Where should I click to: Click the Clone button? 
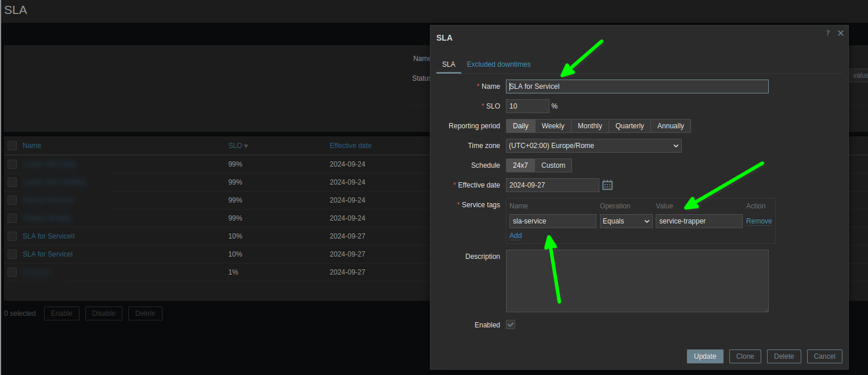(x=745, y=356)
